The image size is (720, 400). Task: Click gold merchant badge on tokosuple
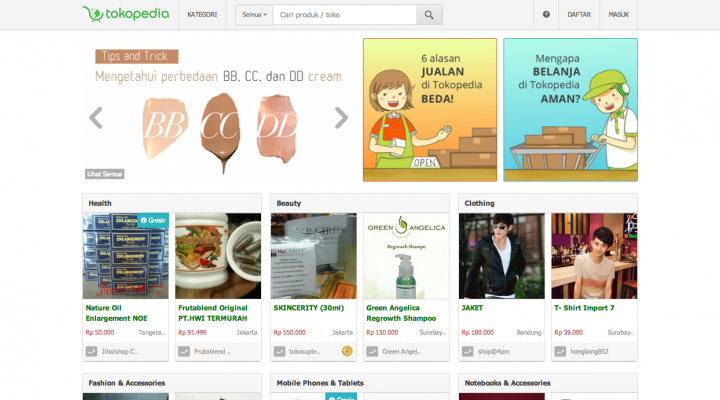[347, 351]
